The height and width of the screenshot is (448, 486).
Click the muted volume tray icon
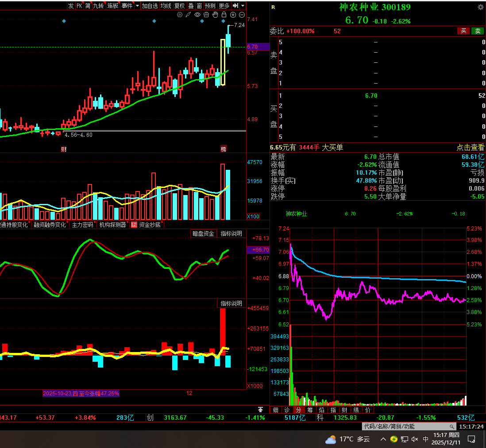(x=415, y=439)
